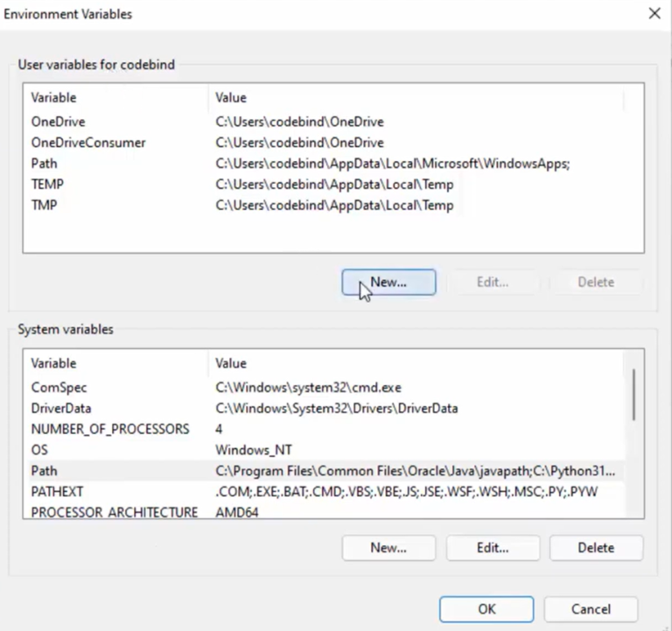Click Delete under System variables
This screenshot has height=631, width=672.
coord(596,548)
